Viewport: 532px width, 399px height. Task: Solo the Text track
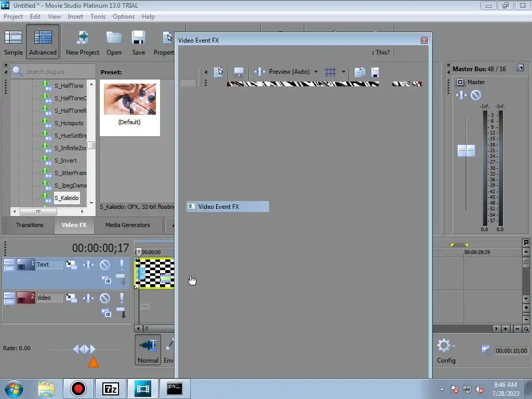tap(122, 264)
